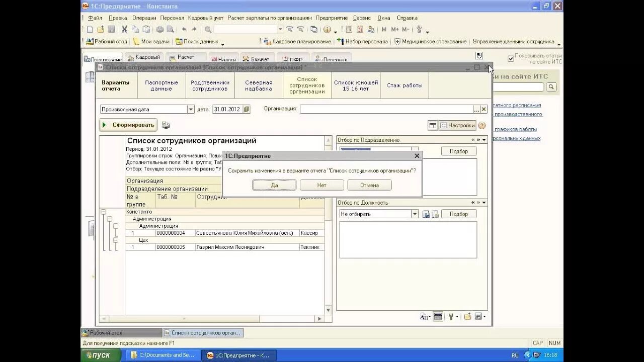Viewport: 644px width, 362px height.
Task: Click the save list icon in Должность filter
Action: point(426,214)
